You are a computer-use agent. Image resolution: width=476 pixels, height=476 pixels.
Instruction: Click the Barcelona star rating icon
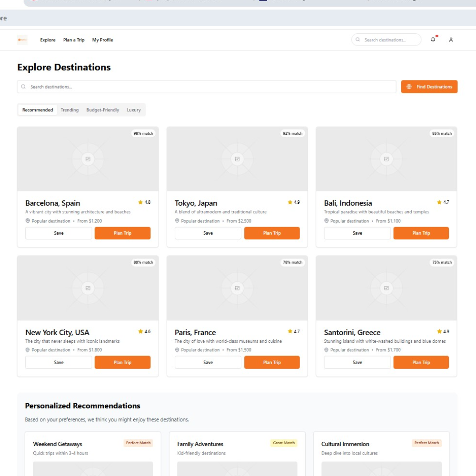tap(140, 202)
